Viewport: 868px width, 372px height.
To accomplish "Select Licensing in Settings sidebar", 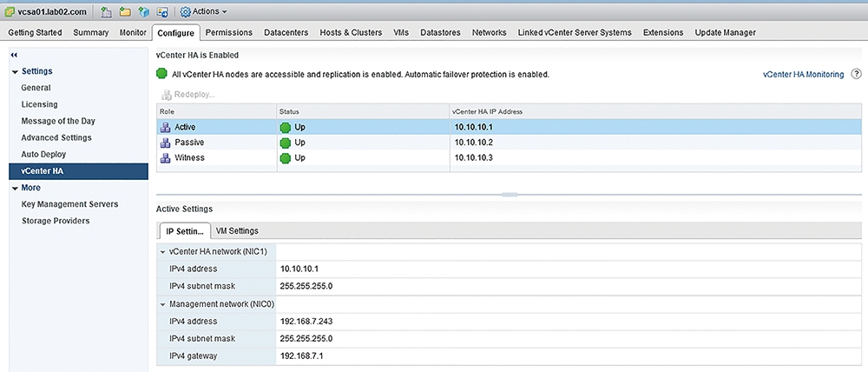I will click(39, 104).
